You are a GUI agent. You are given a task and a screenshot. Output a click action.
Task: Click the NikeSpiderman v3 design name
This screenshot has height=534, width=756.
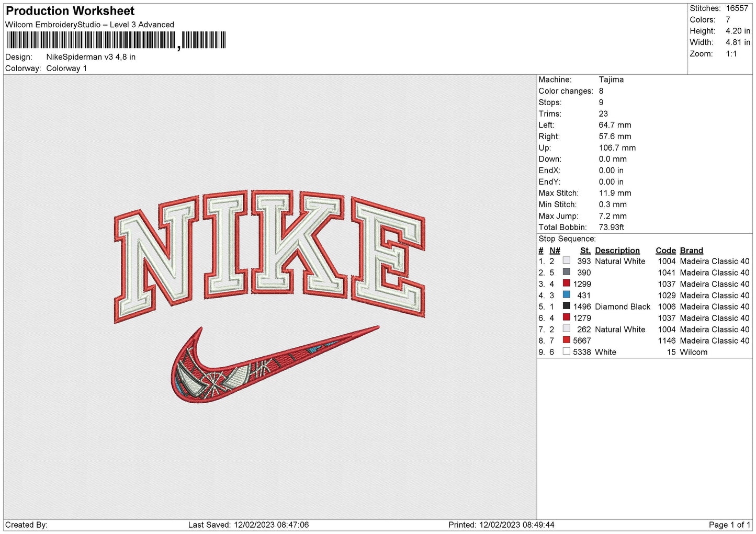(x=90, y=56)
